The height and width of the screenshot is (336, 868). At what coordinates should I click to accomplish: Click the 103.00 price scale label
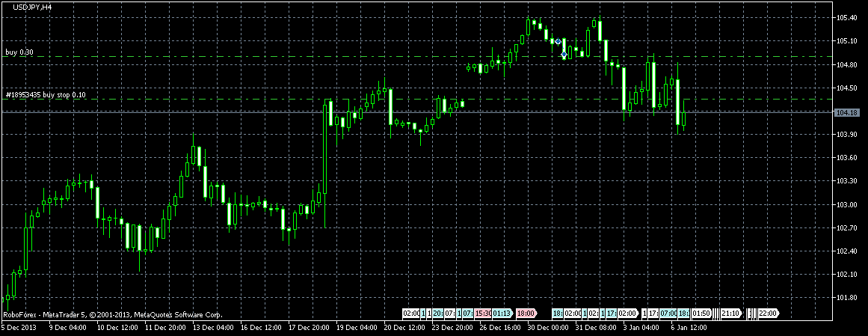847,204
